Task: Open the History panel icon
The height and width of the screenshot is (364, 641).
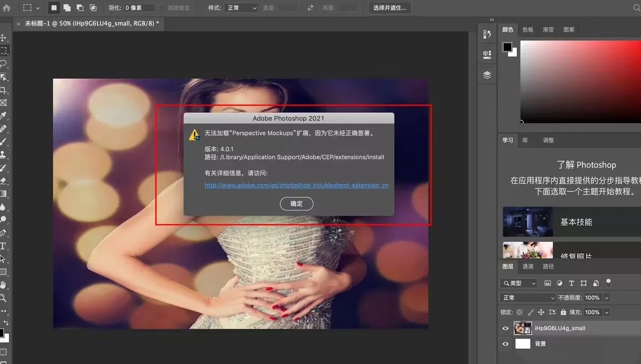Action: click(x=487, y=34)
